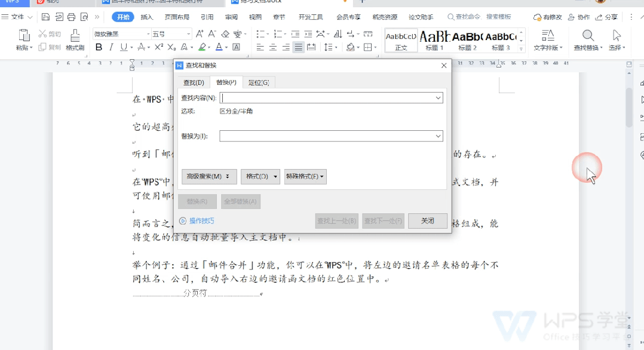Toggle Superscript formatting

tap(159, 47)
